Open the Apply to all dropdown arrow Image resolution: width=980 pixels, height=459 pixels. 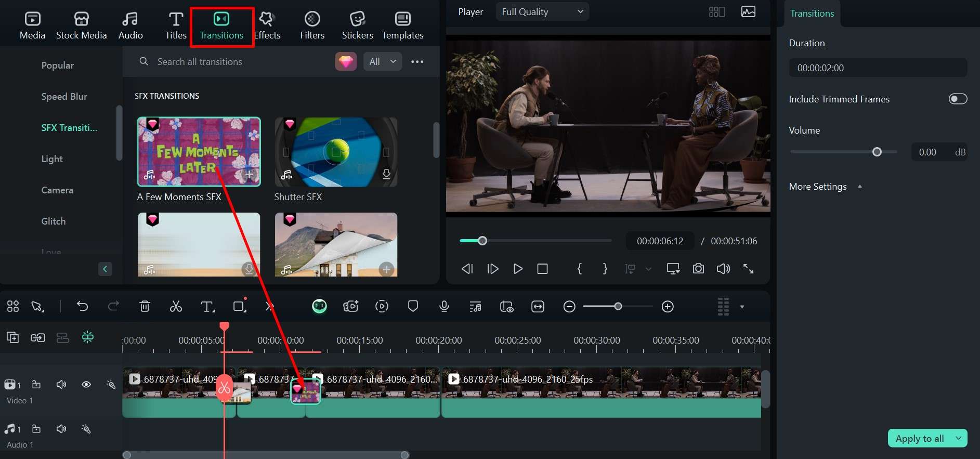click(959, 438)
